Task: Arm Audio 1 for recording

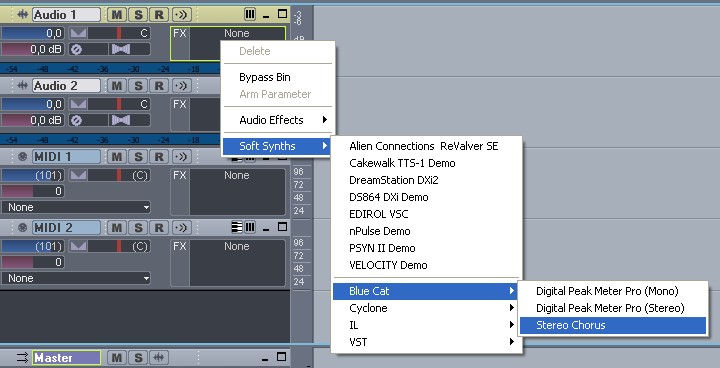Action: (159, 15)
